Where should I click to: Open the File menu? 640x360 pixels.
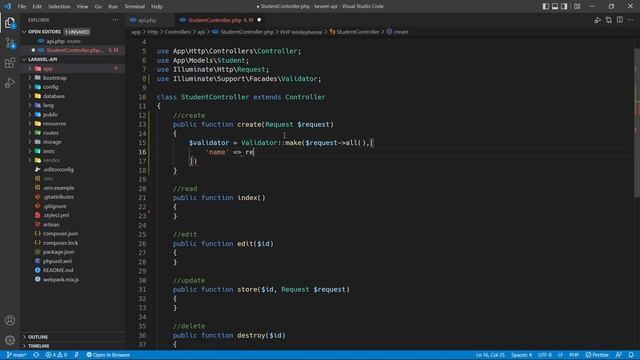tap(22, 7)
